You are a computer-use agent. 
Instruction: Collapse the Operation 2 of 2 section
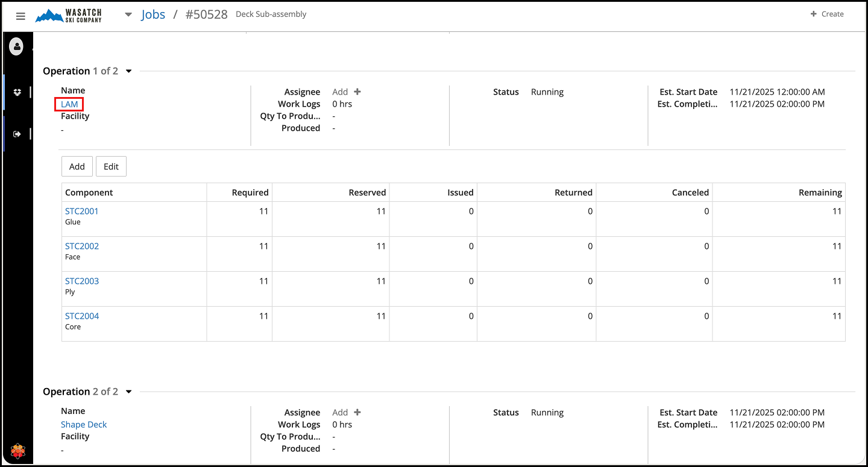pos(128,392)
